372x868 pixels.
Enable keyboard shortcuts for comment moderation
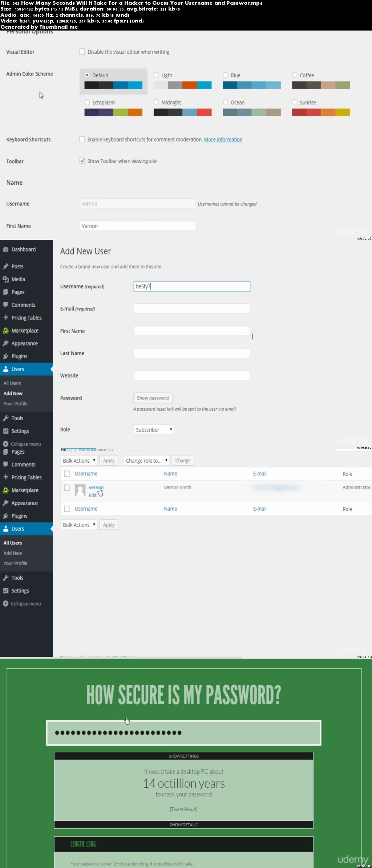click(82, 139)
